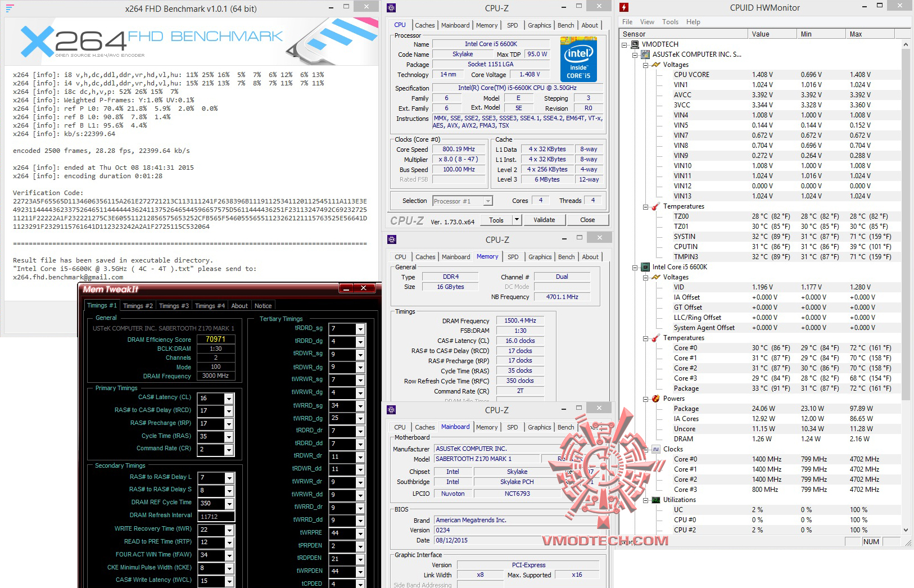Click the title icon of the CPU-Z window showing the Memory tab
914x588 pixels.
[391, 239]
